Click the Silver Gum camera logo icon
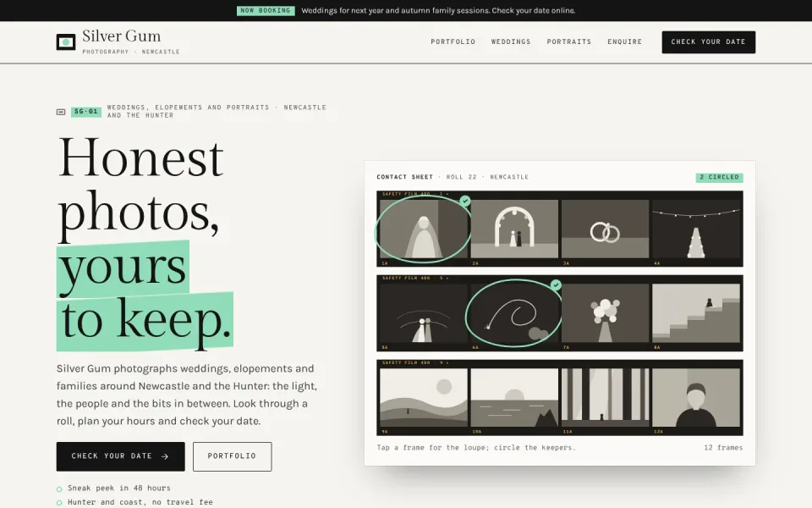Screen dimensions: 812x508 coord(66,42)
